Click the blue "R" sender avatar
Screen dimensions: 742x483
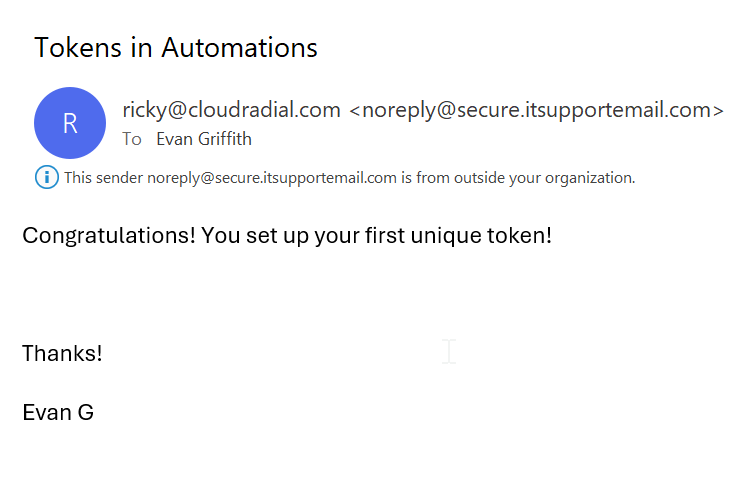[x=70, y=123]
